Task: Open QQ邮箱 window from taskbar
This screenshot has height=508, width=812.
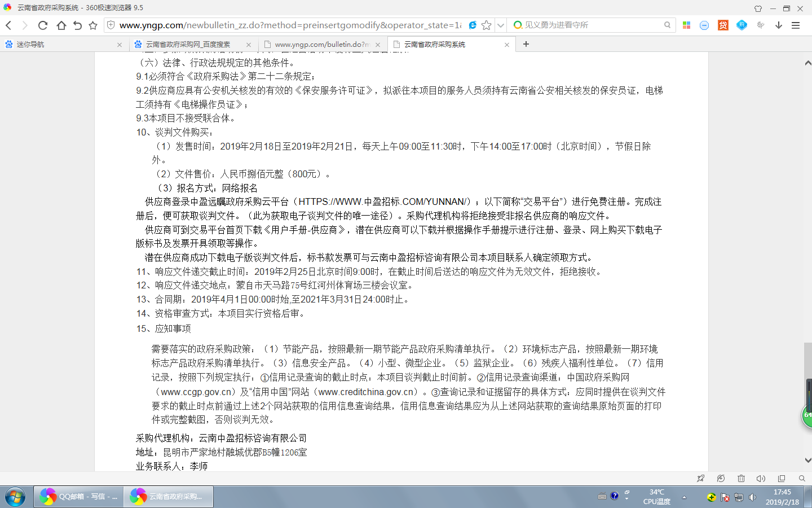Action: click(78, 497)
